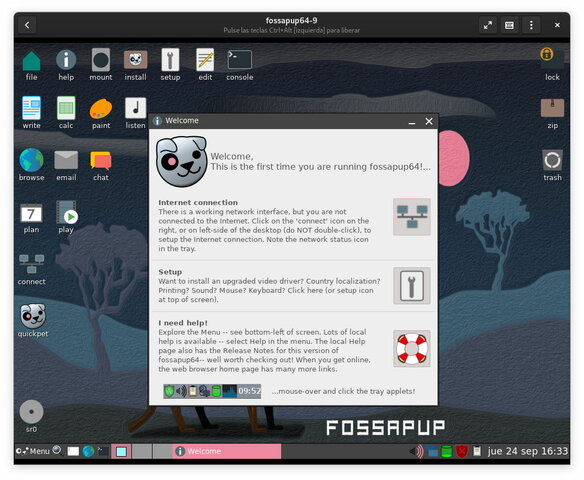The width and height of the screenshot is (584, 480).
Task: Click the tray network status icon
Action: coord(432,452)
